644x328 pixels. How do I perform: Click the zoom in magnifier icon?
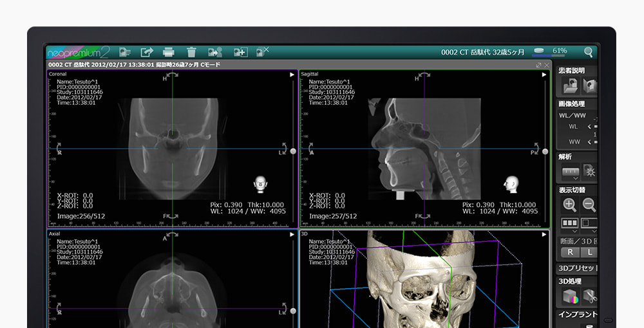(570, 205)
